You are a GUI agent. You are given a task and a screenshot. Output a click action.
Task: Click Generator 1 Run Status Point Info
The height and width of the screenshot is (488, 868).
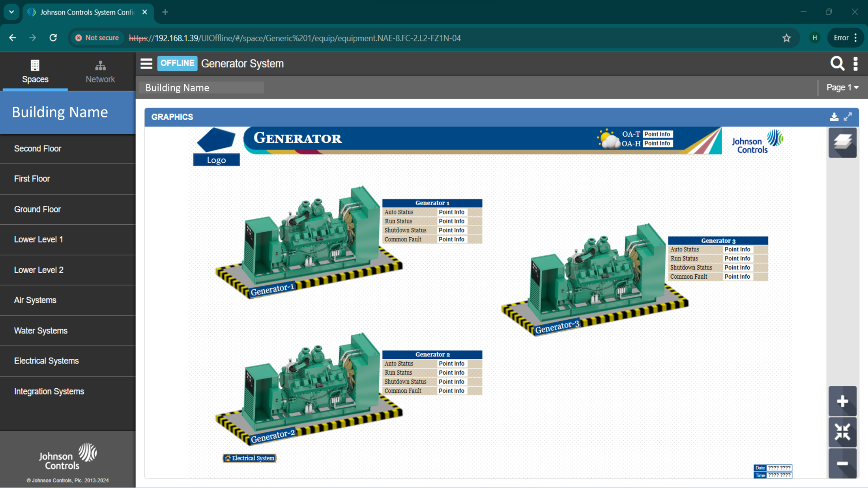point(451,221)
